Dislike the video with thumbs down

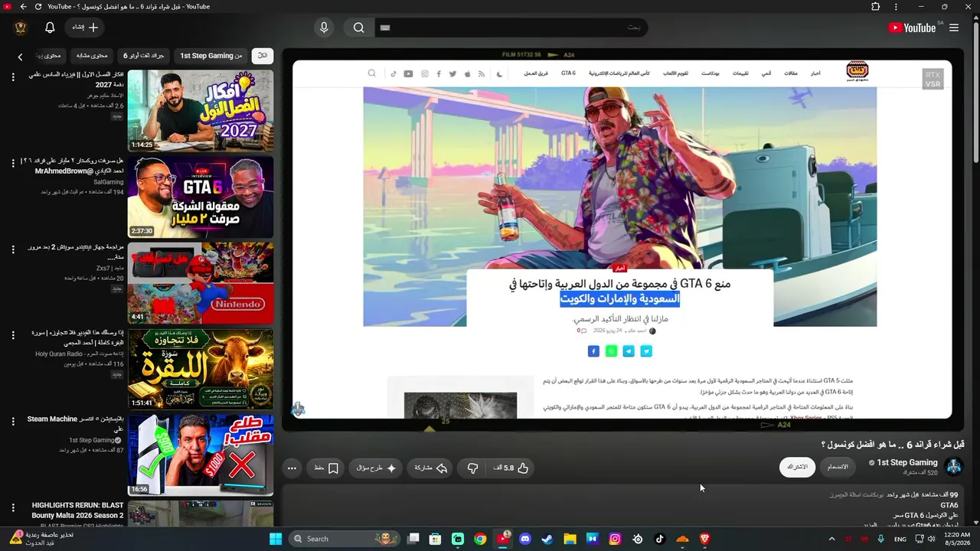472,468
